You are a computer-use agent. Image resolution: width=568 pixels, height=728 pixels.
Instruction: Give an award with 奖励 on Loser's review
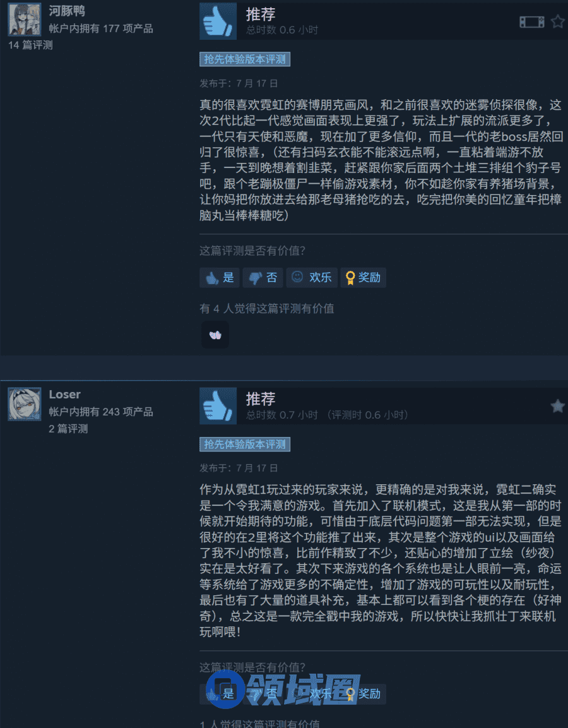click(363, 694)
